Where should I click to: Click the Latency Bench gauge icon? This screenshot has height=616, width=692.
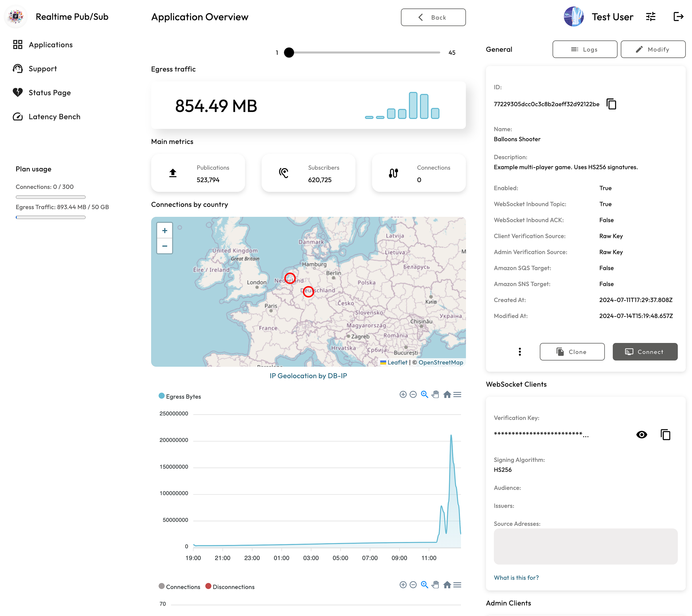click(18, 117)
